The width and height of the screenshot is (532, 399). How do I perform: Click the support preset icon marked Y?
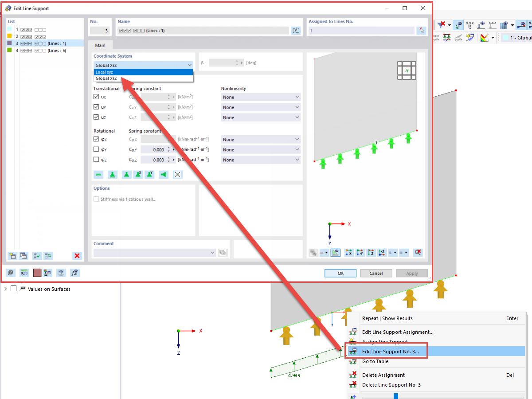click(x=150, y=175)
